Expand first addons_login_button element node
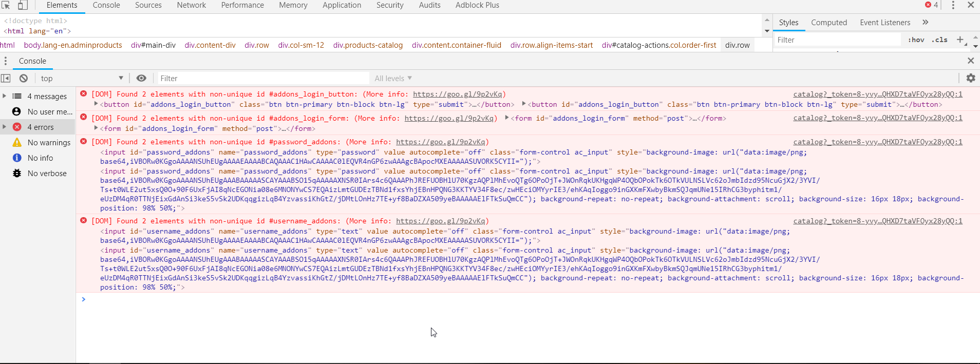 click(96, 104)
